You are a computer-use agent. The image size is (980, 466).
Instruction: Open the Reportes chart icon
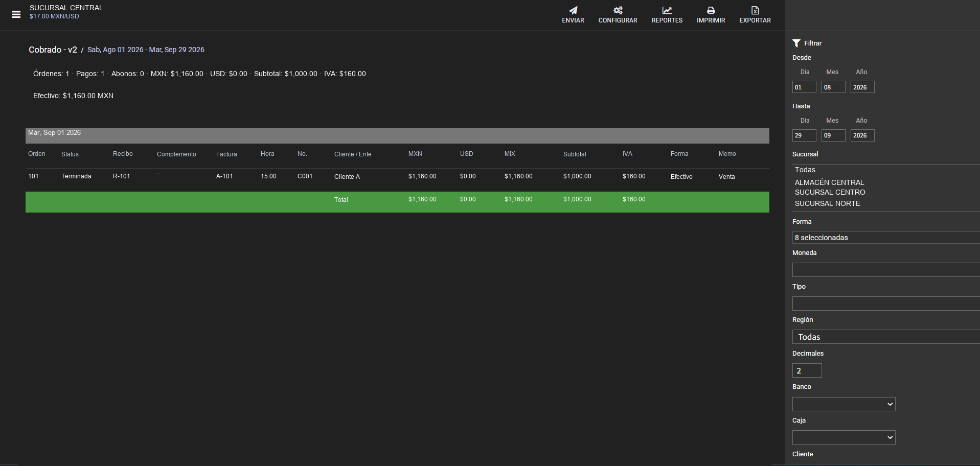pos(667,10)
